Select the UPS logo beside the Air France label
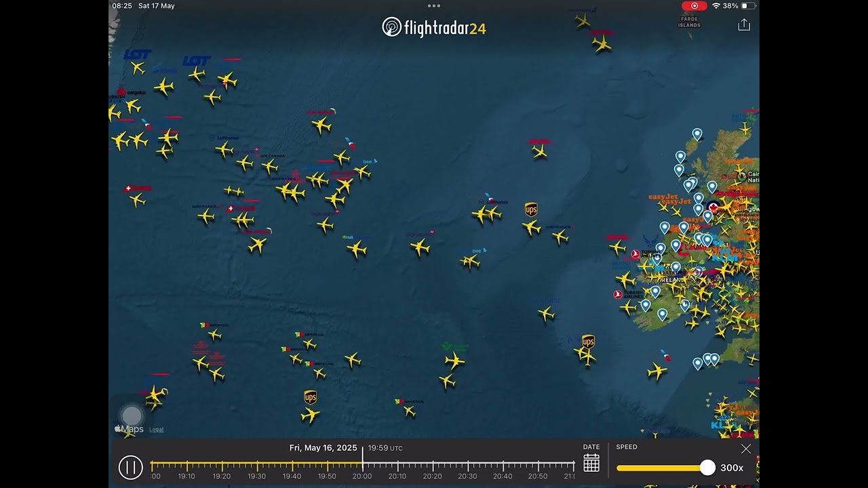 click(x=531, y=209)
